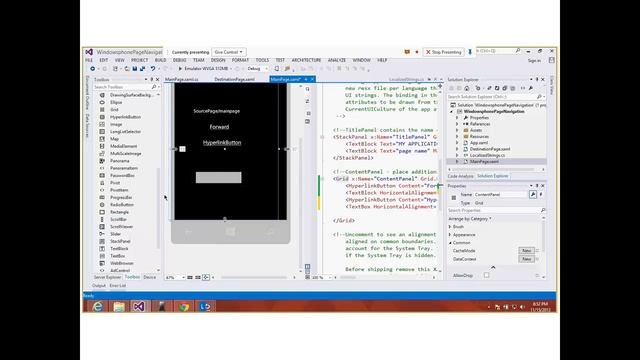
Task: Pick ScrollViewer in the Toolbox
Action: coord(121,227)
